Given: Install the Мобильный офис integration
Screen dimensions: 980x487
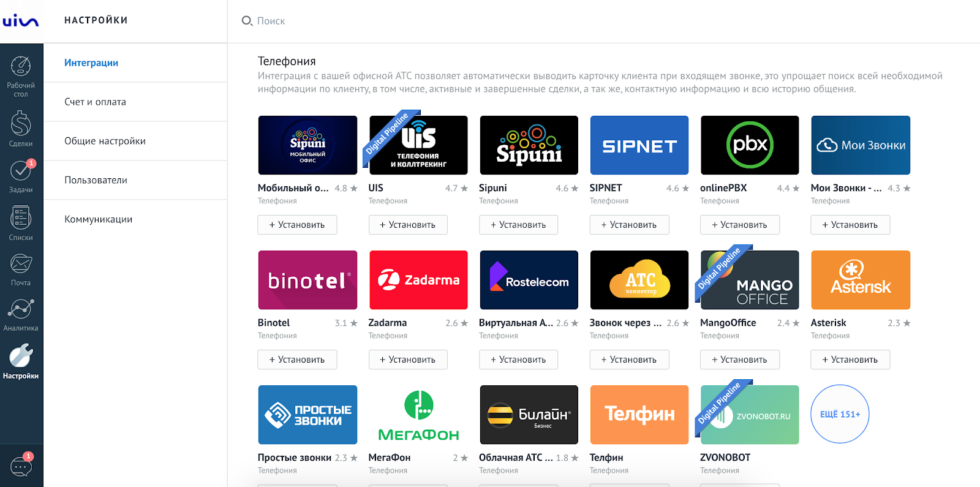Looking at the screenshot, I should click(x=297, y=225).
